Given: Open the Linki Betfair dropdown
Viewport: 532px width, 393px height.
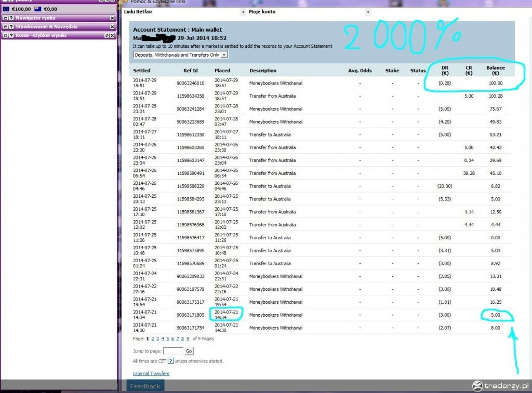Looking at the screenshot, I should point(243,12).
